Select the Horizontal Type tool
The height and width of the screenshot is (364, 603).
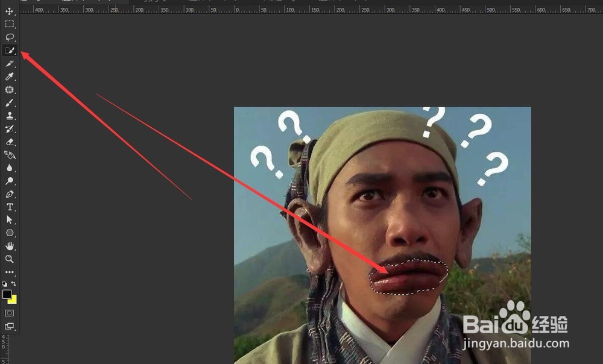tap(9, 207)
